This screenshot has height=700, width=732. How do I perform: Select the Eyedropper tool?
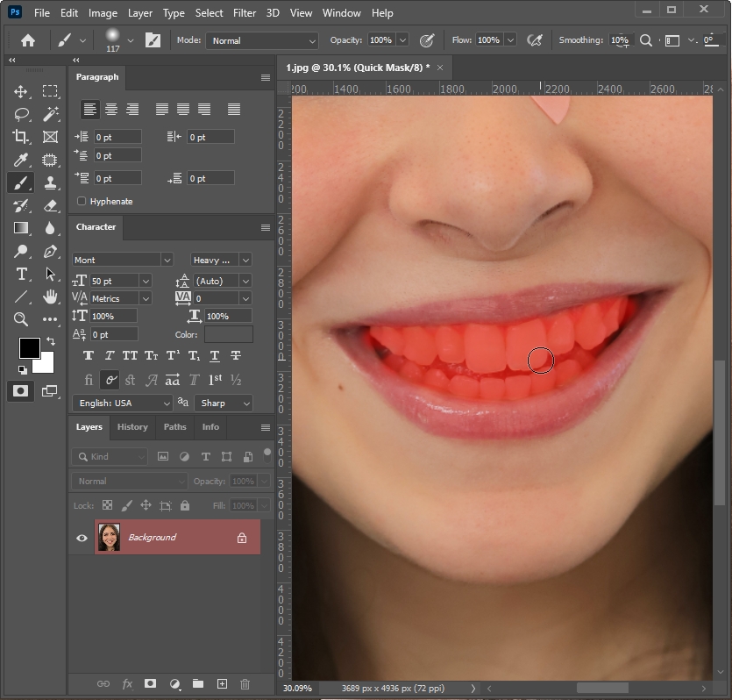pyautogui.click(x=21, y=160)
